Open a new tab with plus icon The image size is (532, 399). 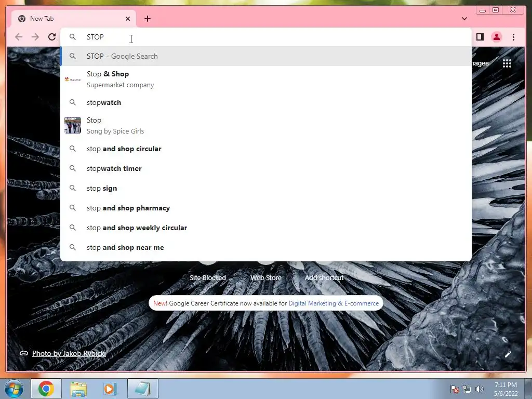coord(147,19)
